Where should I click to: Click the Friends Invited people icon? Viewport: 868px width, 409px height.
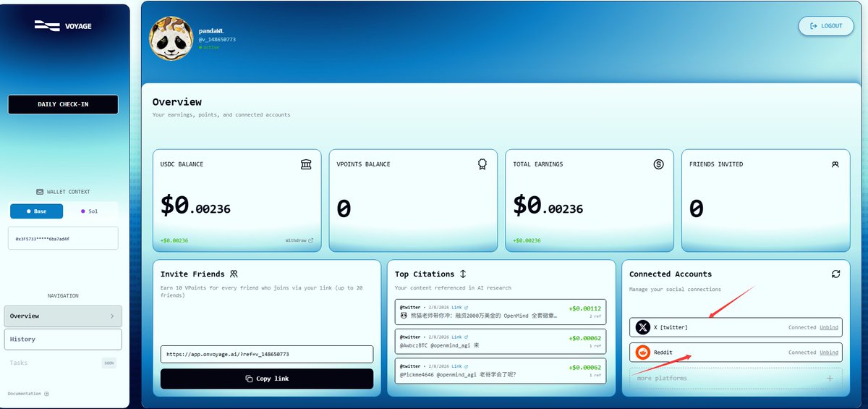pyautogui.click(x=835, y=164)
